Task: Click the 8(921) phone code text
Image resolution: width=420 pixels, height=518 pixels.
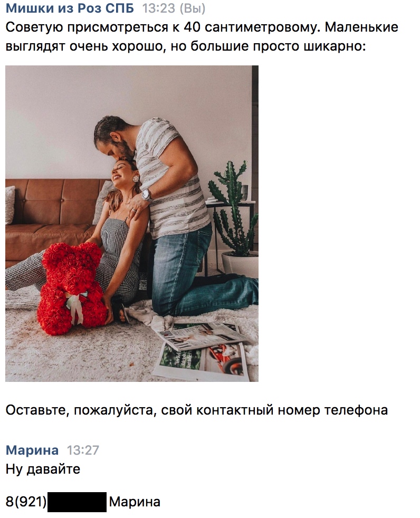Action: (26, 502)
